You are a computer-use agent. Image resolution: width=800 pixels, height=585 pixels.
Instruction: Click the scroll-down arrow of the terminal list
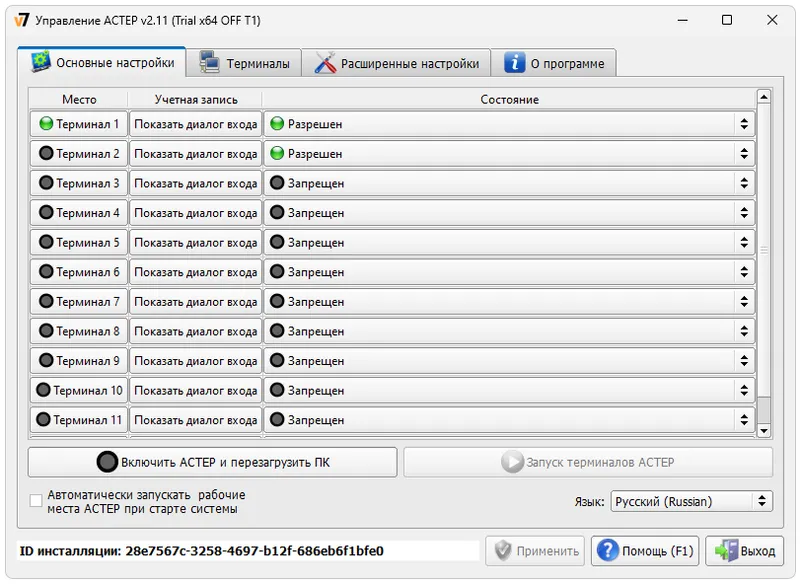pos(764,431)
